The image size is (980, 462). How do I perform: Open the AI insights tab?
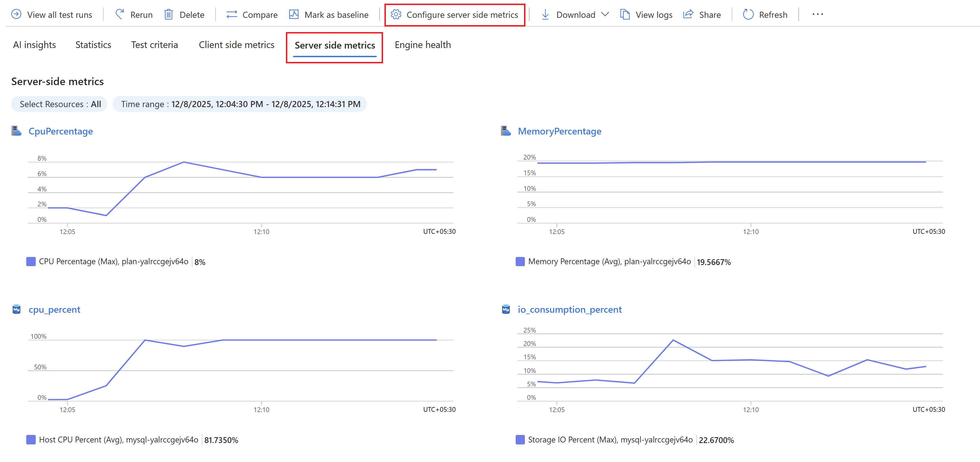34,45
